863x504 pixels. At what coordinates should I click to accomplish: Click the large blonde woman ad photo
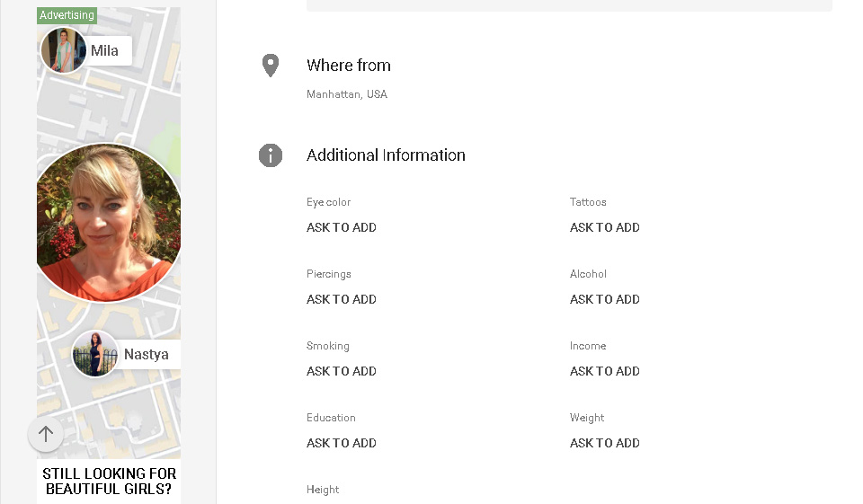click(x=109, y=222)
